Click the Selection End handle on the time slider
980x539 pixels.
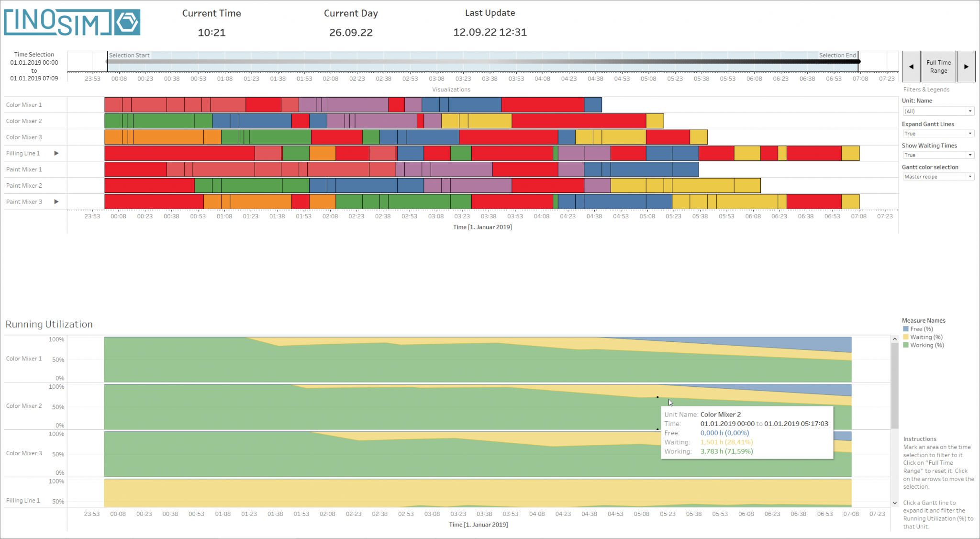pos(858,61)
